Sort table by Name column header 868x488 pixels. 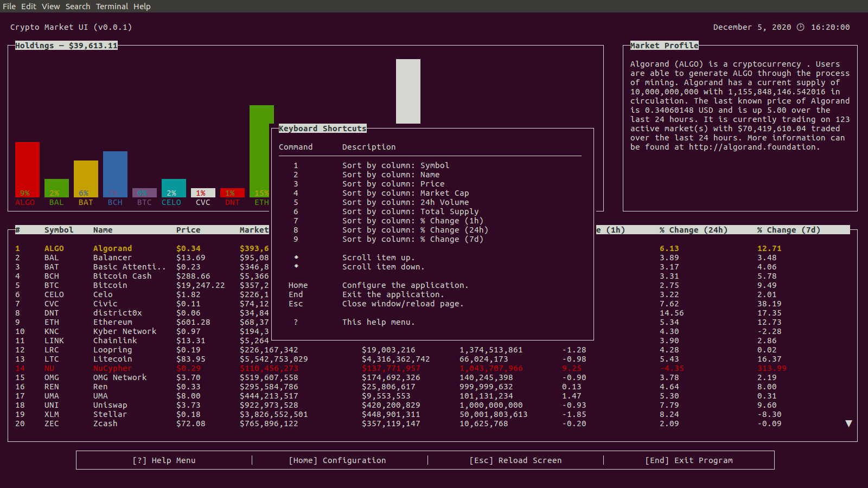coord(103,230)
